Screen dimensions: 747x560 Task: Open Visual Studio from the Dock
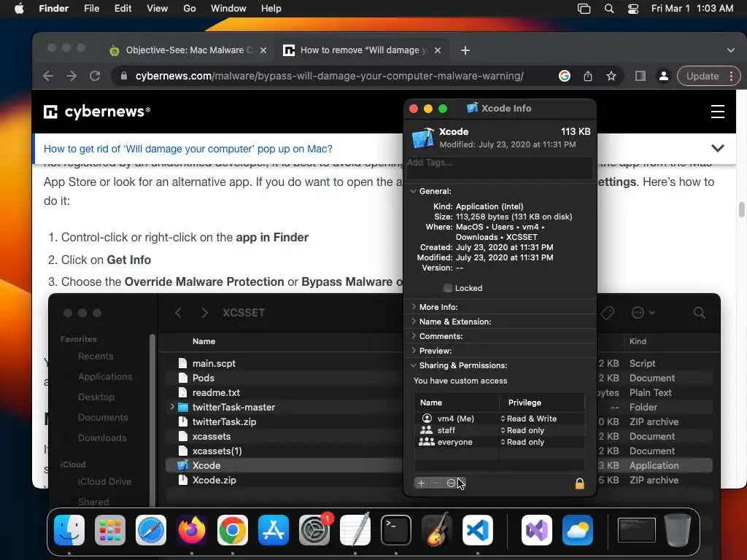pyautogui.click(x=537, y=530)
